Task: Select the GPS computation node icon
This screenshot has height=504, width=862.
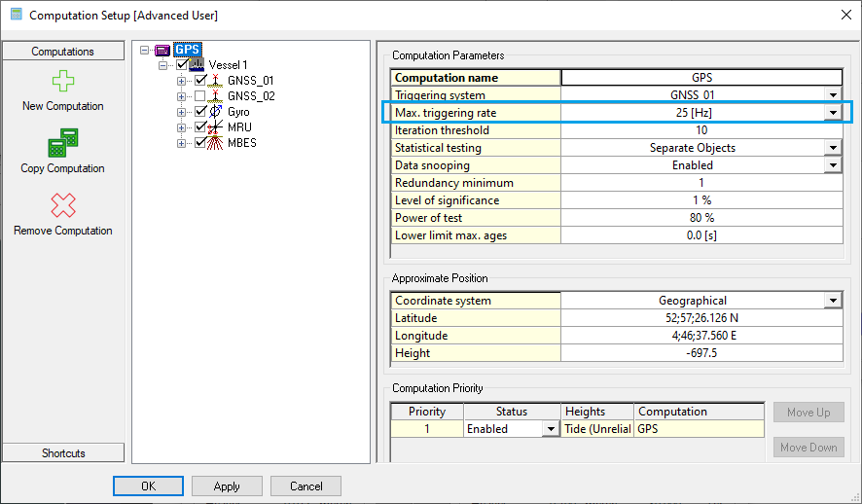Action: (162, 50)
